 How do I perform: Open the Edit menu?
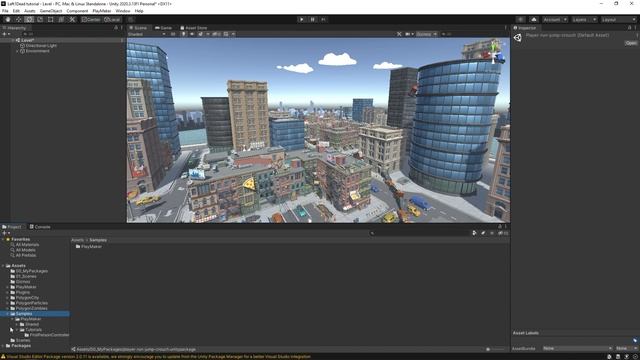[x=16, y=11]
